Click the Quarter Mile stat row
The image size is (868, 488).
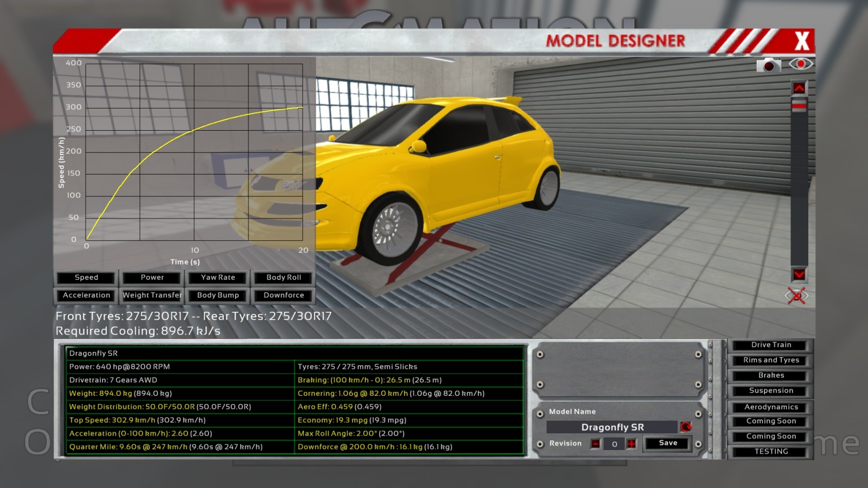(180, 447)
